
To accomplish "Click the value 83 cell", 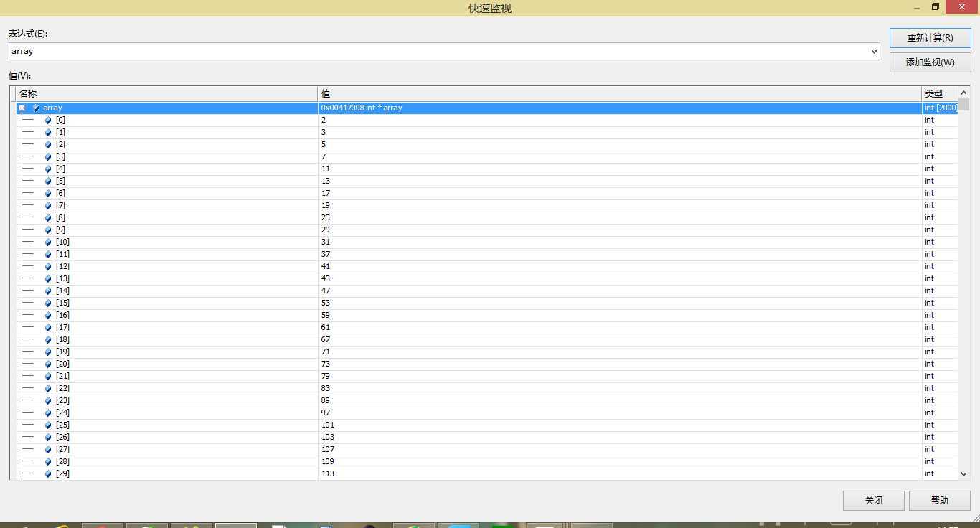I will 620,388.
